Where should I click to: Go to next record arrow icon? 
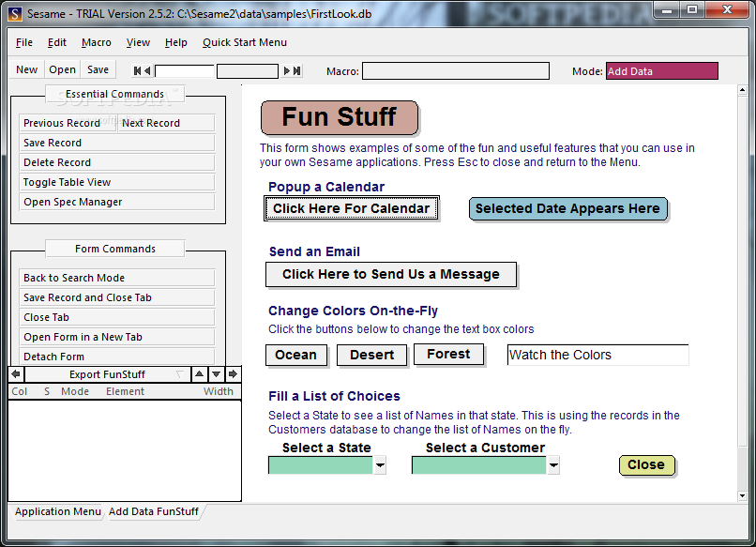pyautogui.click(x=286, y=71)
